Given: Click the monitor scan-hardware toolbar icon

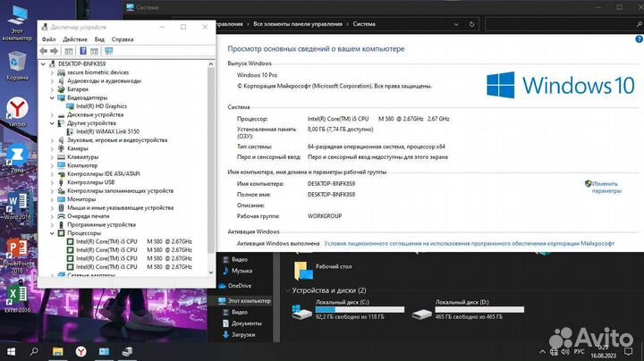Looking at the screenshot, I should point(108,51).
